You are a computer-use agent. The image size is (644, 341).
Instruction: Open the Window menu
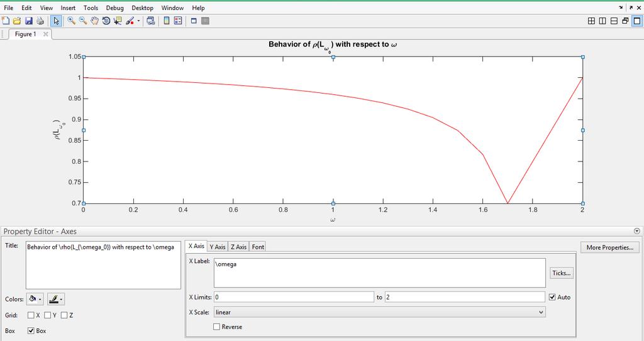(172, 8)
